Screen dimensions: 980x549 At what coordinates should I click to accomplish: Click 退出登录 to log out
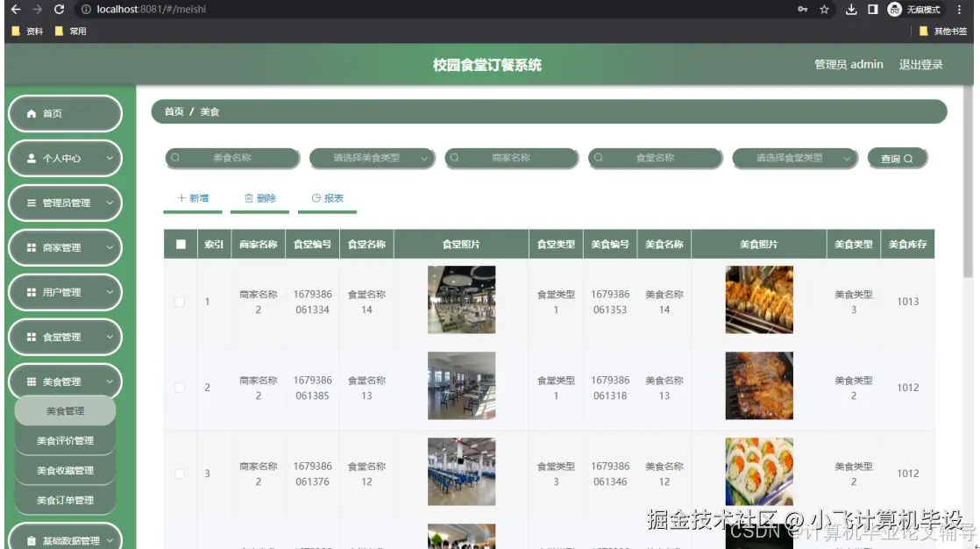[920, 64]
